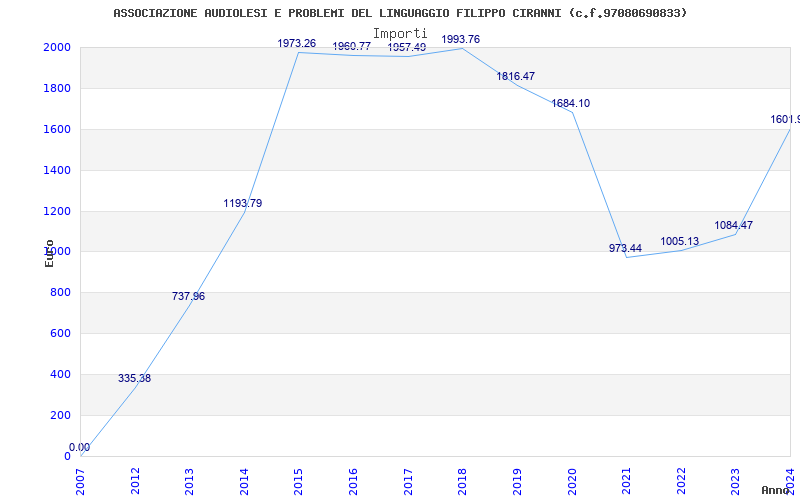The image size is (800, 500).
Task: Click the 0.00 data label
Action: coord(79,447)
